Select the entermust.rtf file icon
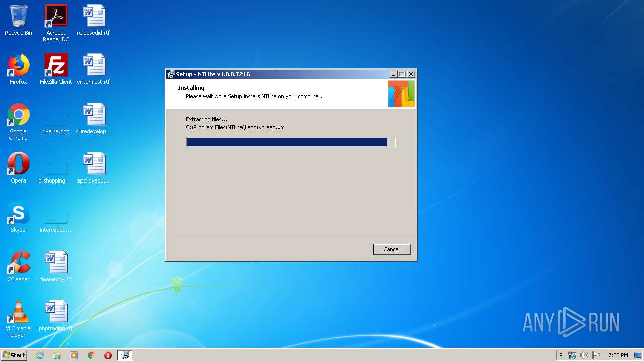 pos(94,69)
